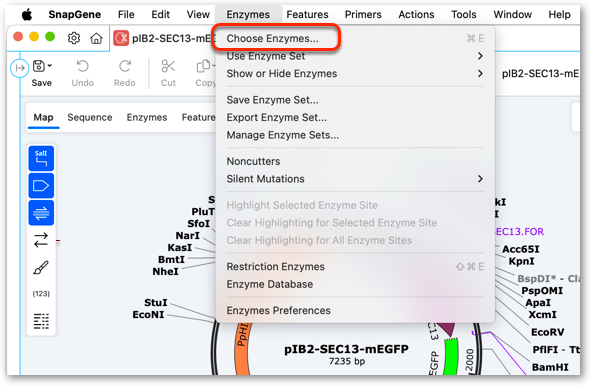Click the (123) numbering sidebar icon

pos(41,294)
